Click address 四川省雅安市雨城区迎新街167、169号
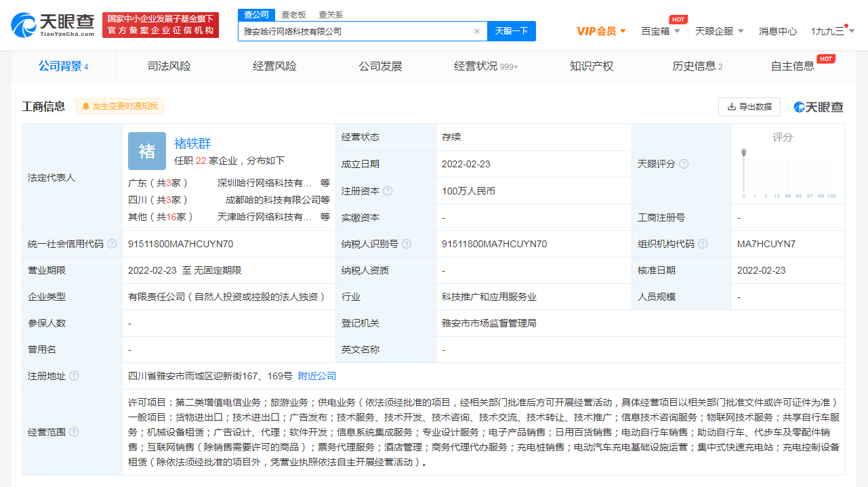868x487 pixels. tap(210, 376)
